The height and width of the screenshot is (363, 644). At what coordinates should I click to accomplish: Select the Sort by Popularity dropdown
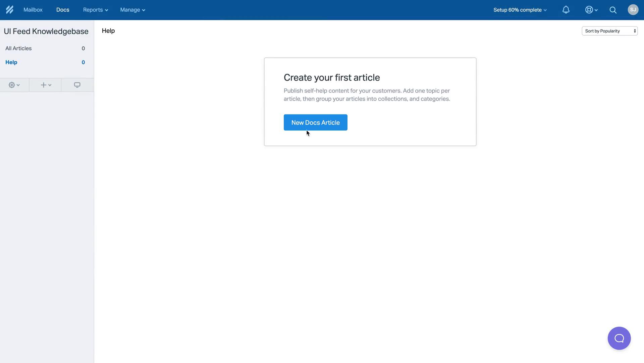click(609, 31)
